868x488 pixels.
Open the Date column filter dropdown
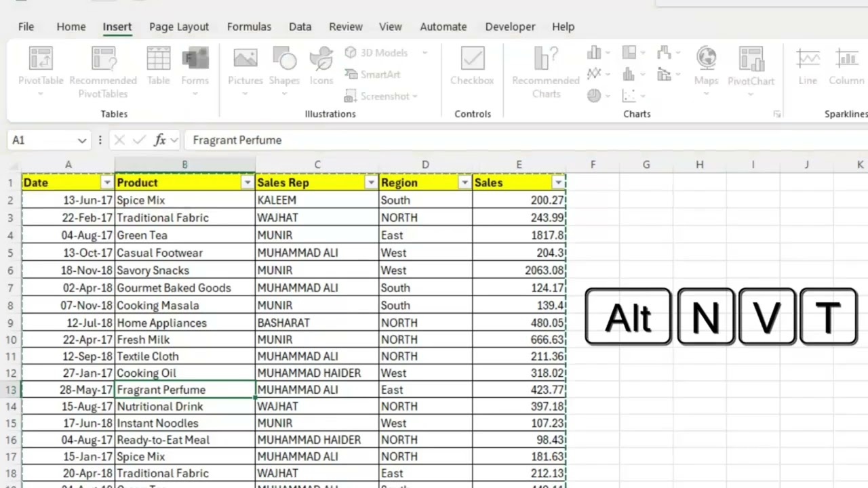click(x=106, y=183)
